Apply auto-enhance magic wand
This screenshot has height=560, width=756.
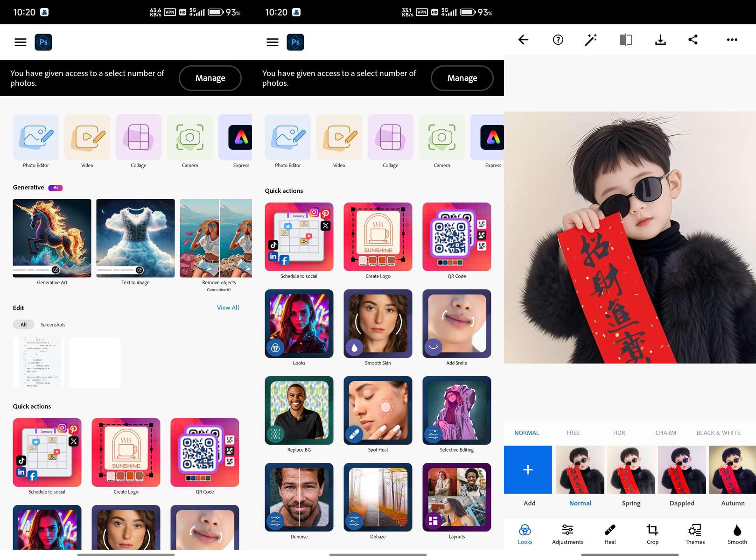tap(591, 40)
